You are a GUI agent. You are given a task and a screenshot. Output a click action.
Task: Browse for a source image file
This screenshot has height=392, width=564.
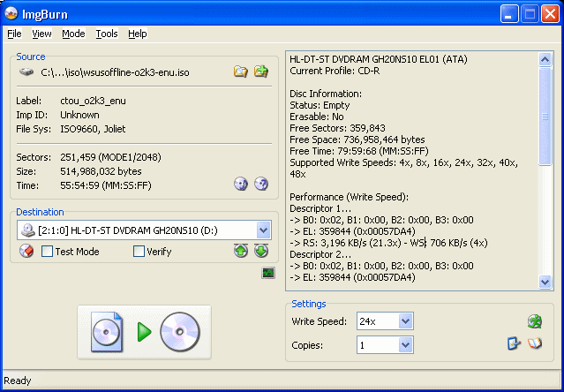(241, 72)
